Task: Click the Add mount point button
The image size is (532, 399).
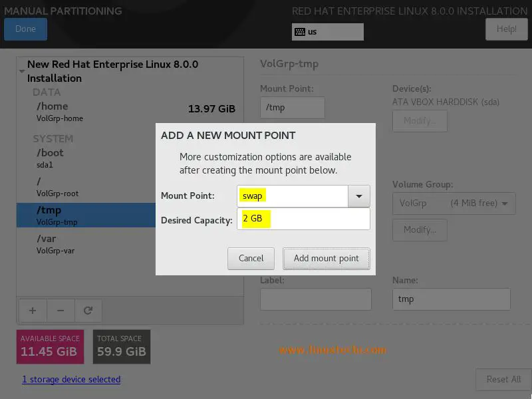Action: coord(326,259)
